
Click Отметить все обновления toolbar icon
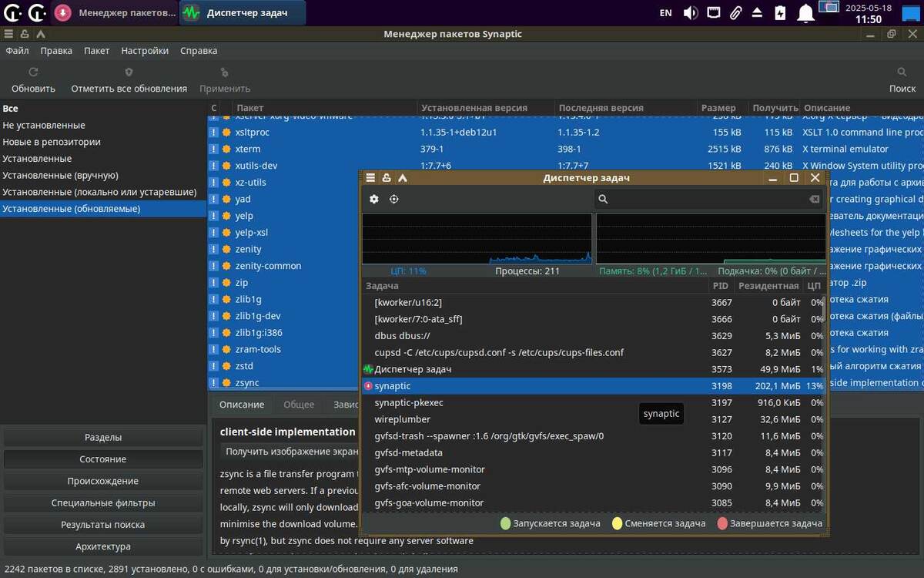pos(129,72)
